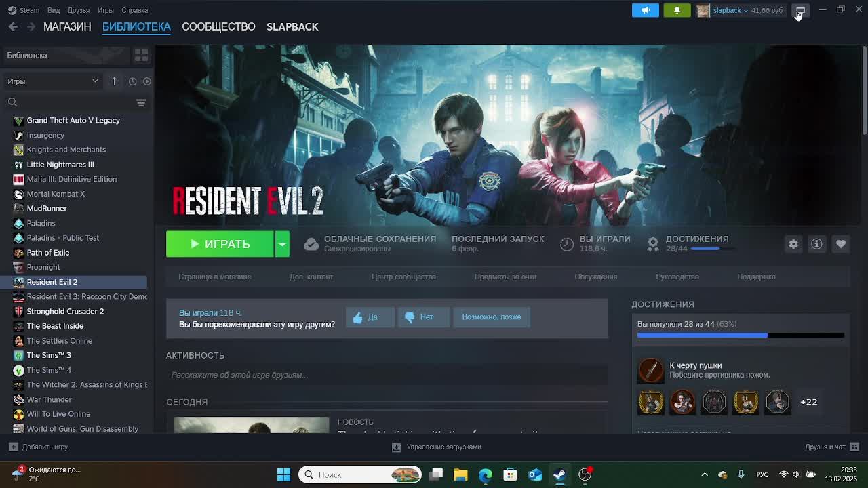Open Outlook in the taskbar
The height and width of the screenshot is (488, 868).
tap(535, 474)
